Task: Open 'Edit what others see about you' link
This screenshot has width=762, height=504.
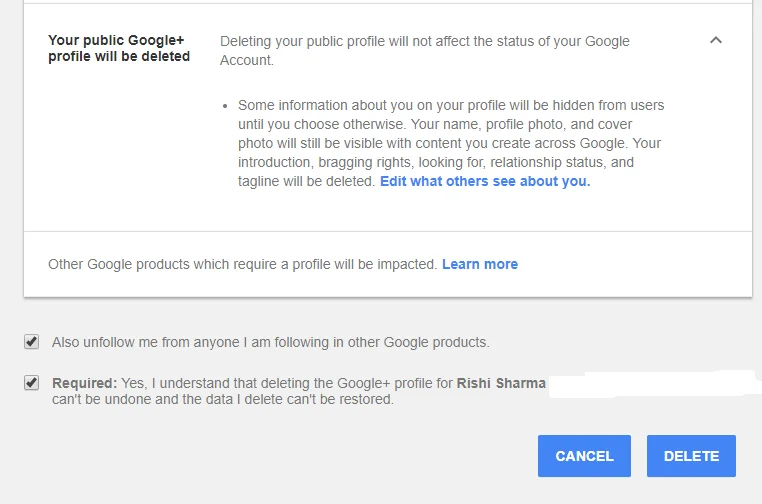Action: click(x=485, y=181)
